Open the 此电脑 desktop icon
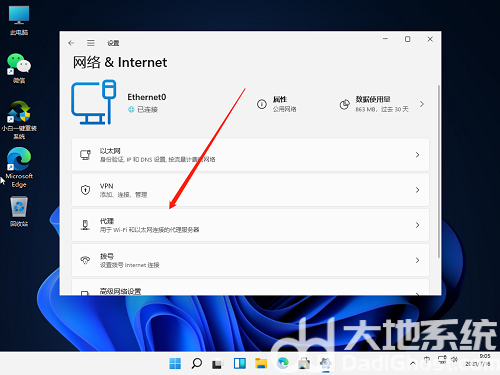This screenshot has height=375, width=500. click(x=19, y=20)
